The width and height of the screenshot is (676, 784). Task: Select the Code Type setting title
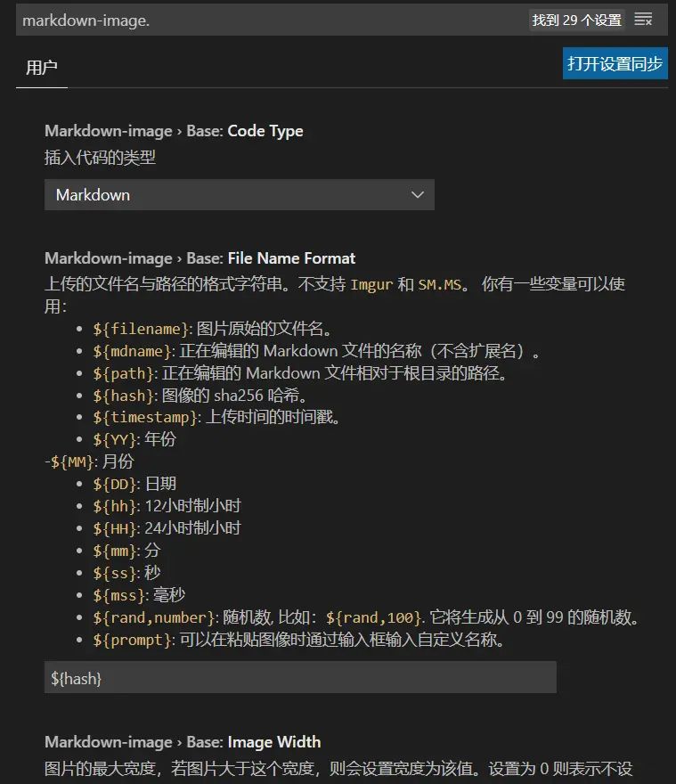pos(174,131)
